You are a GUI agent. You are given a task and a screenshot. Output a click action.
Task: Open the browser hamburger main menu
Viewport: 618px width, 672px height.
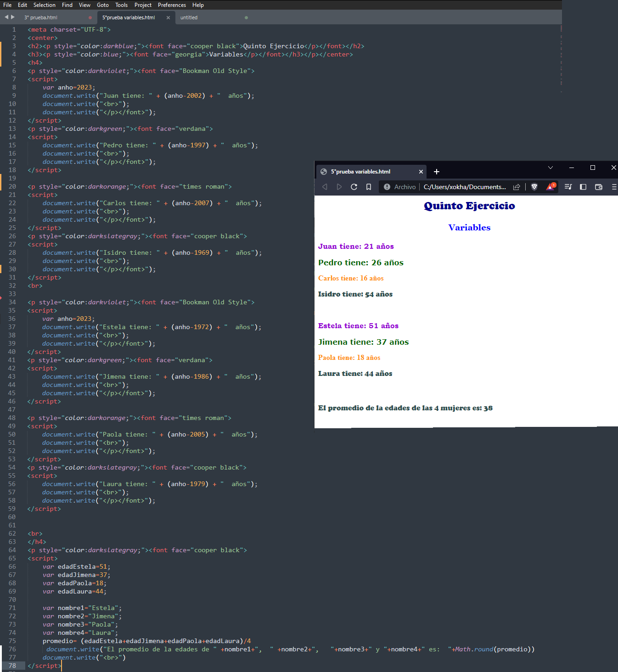(x=614, y=187)
